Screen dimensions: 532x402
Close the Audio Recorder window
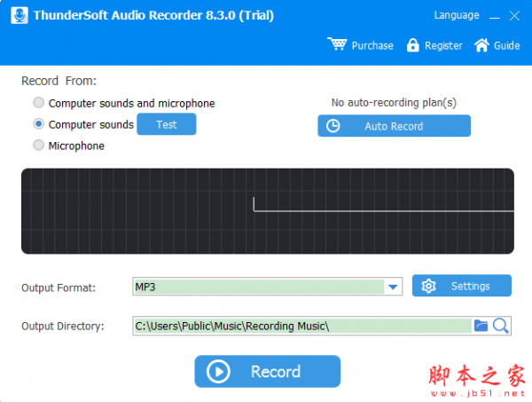(514, 16)
